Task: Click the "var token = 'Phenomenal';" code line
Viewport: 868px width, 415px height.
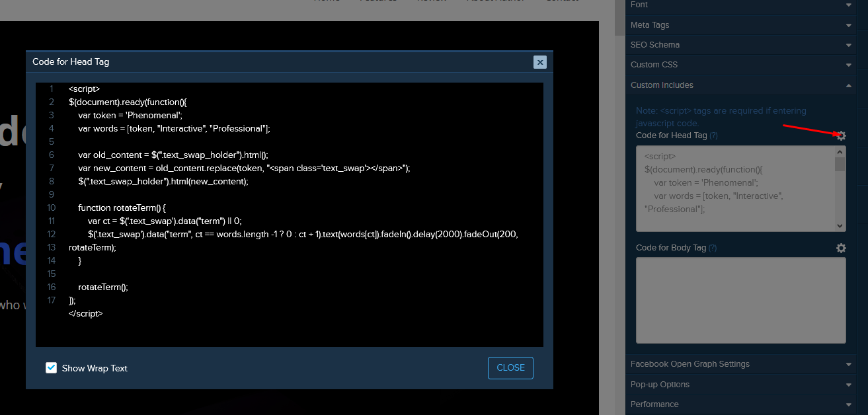Action: pos(130,115)
